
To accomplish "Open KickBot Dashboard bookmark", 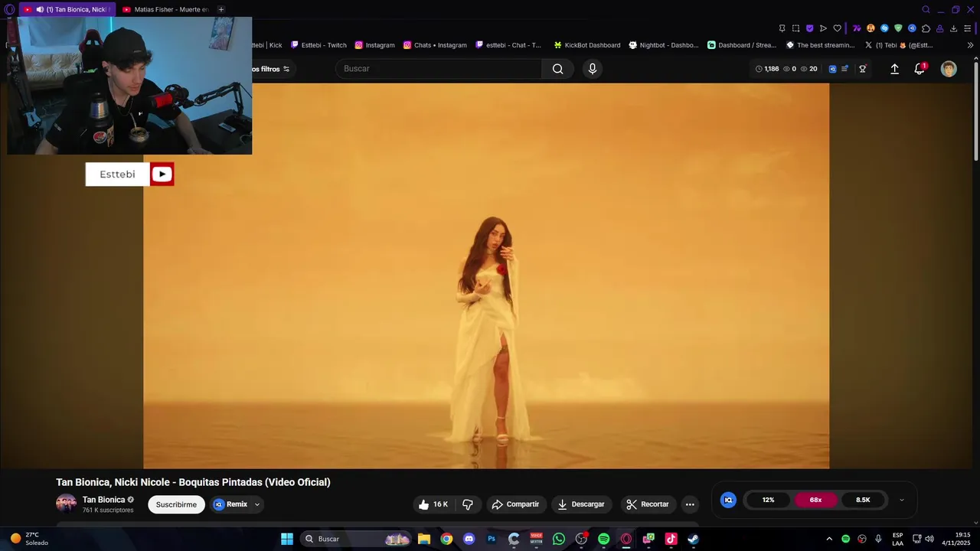I will click(x=587, y=45).
